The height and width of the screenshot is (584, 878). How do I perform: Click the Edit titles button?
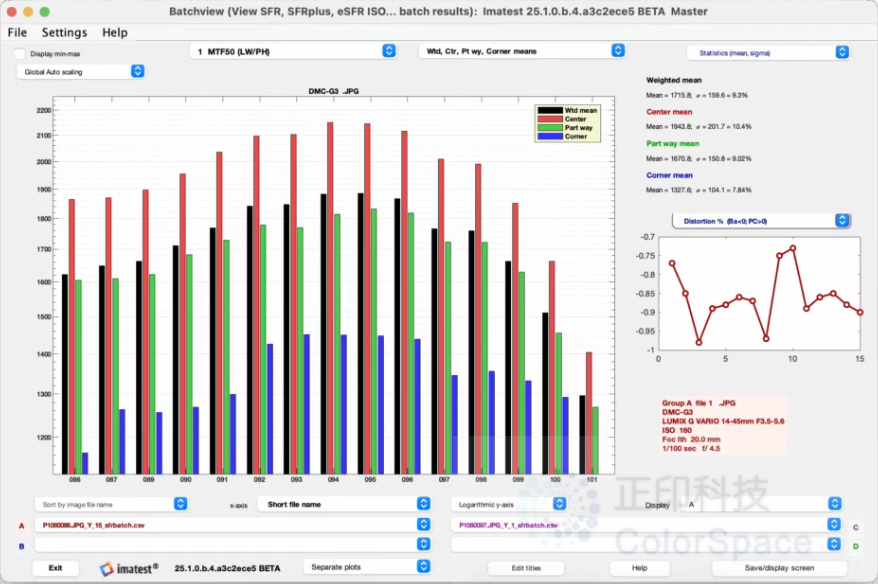pyautogui.click(x=526, y=568)
